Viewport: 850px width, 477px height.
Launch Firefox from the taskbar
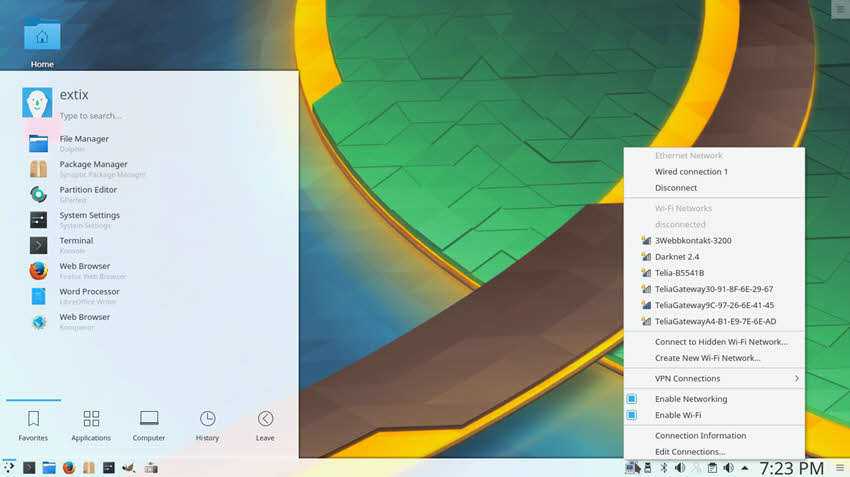click(68, 467)
